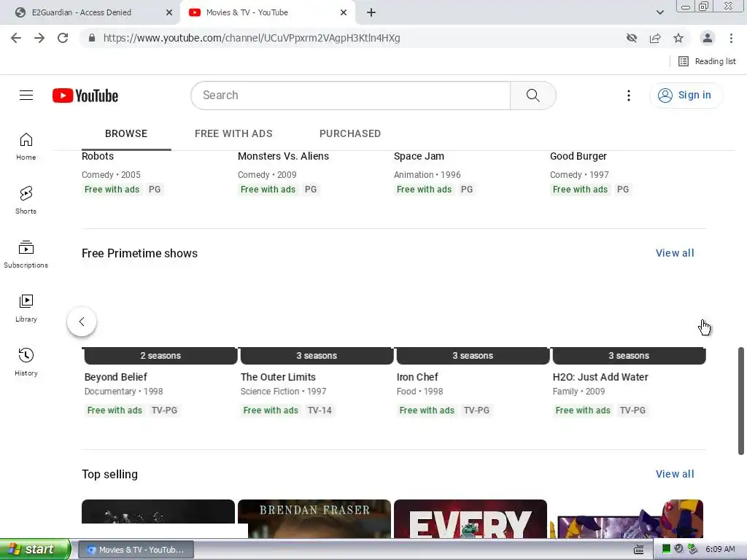The image size is (747, 560).
Task: Close the Movies & TV tab
Action: click(x=344, y=12)
